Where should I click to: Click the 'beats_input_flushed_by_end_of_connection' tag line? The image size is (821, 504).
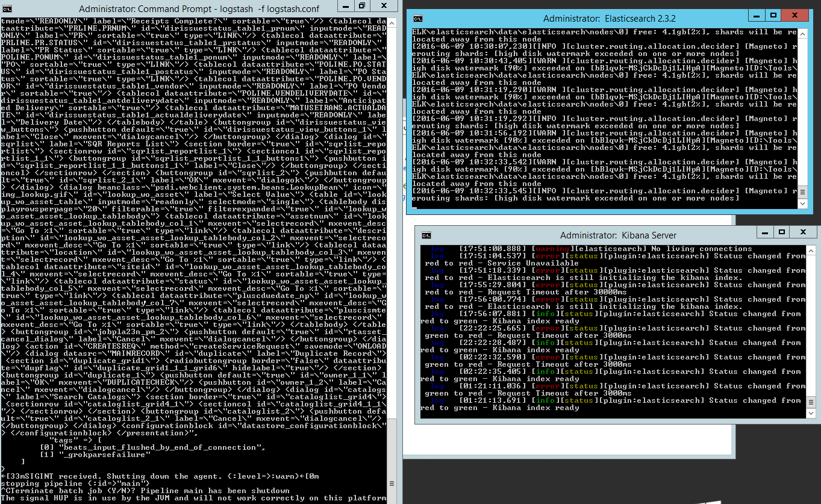coord(152,447)
